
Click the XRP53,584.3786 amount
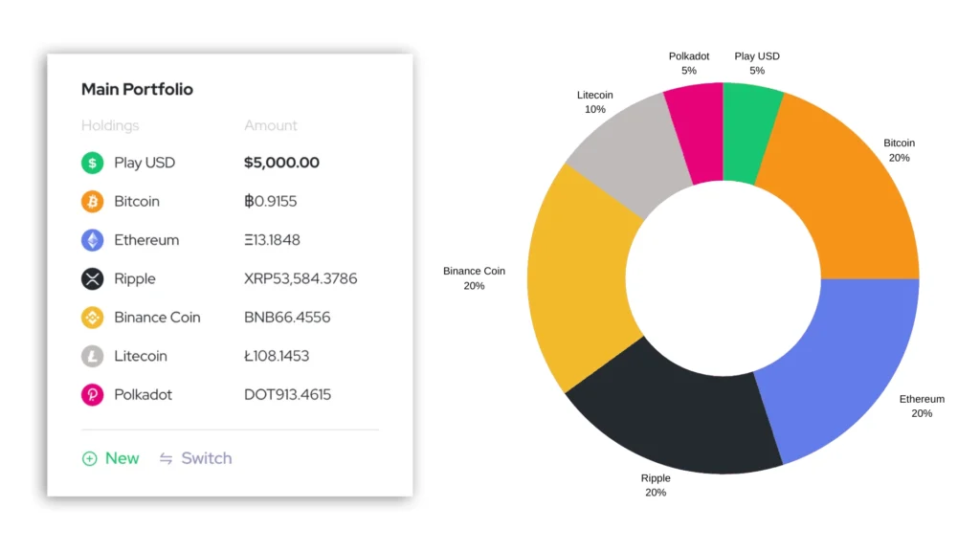click(301, 278)
